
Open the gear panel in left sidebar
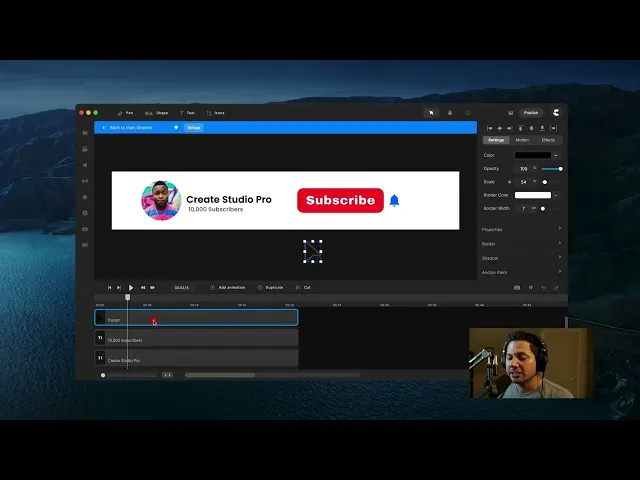coord(85,213)
